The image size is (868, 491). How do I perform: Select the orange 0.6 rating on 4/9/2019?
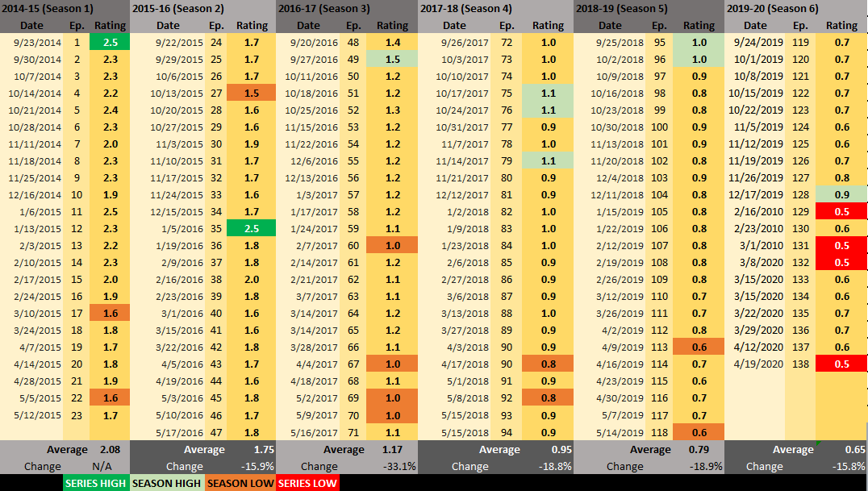point(699,347)
